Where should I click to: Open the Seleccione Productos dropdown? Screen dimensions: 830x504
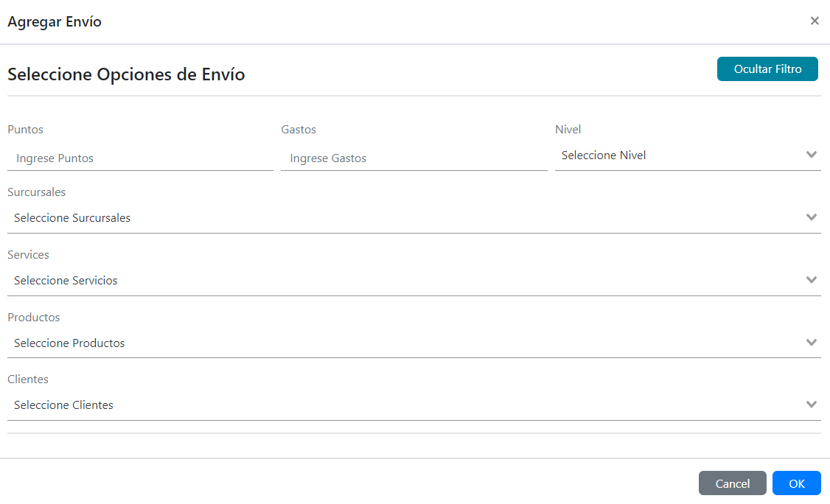point(405,343)
